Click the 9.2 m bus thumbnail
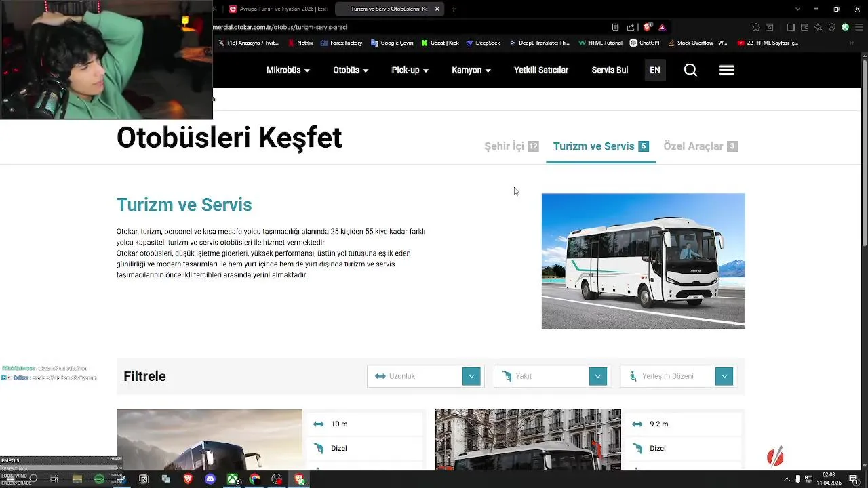The image size is (868, 488). [x=528, y=439]
